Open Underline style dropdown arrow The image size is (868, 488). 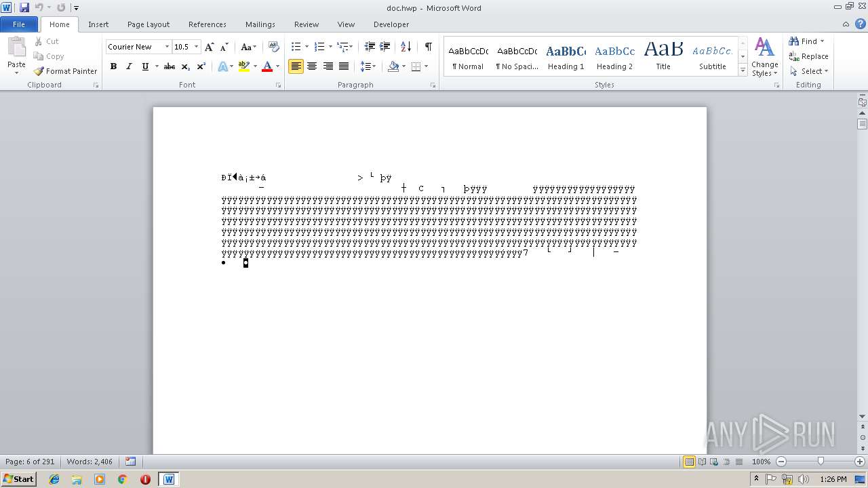click(x=157, y=66)
